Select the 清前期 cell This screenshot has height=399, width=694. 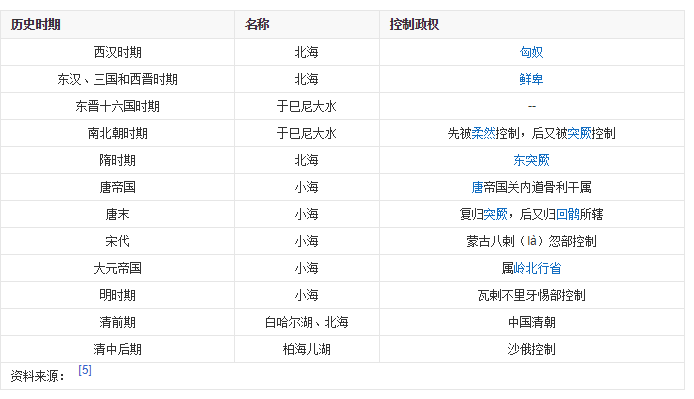pos(117,322)
